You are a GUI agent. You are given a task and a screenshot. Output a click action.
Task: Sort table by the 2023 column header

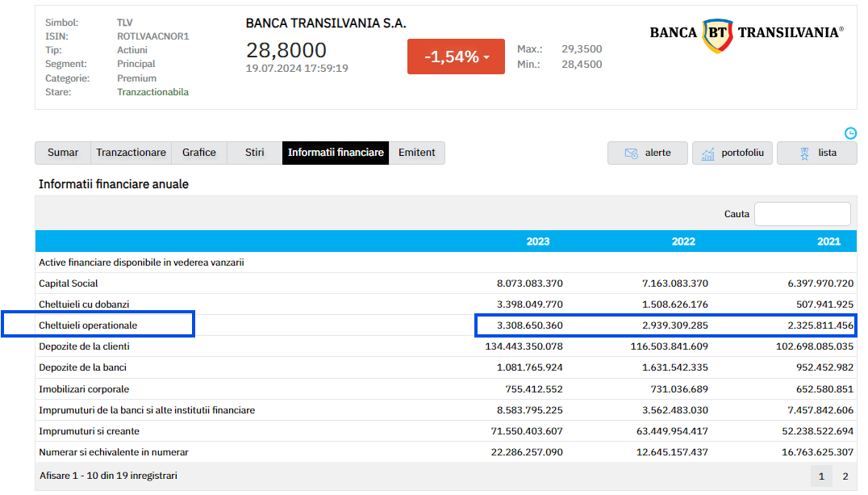coord(538,241)
